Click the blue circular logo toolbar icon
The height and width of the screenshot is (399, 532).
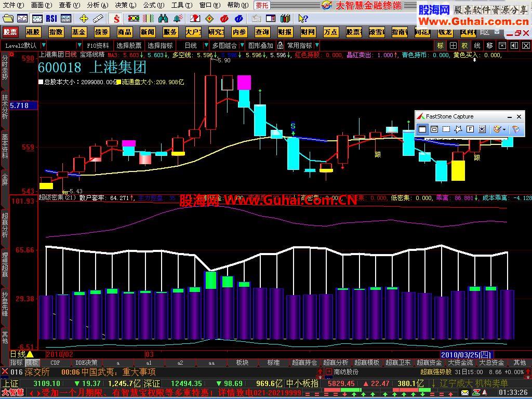point(238,18)
